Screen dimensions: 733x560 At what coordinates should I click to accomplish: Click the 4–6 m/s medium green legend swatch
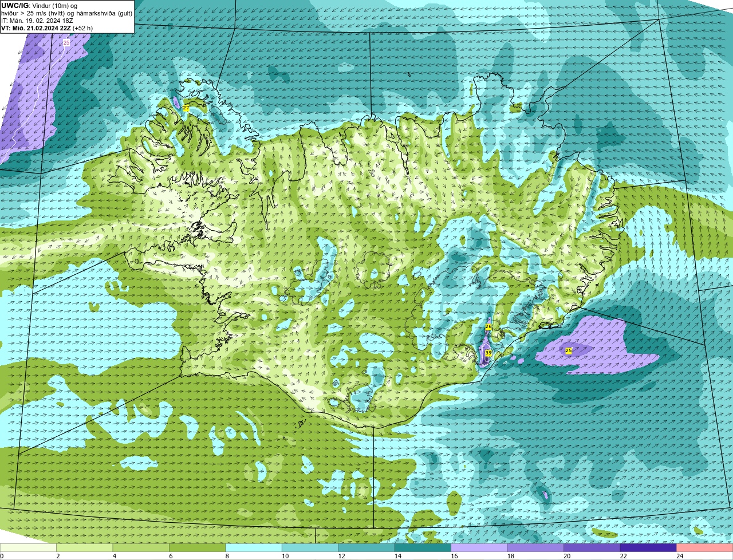tap(141, 548)
